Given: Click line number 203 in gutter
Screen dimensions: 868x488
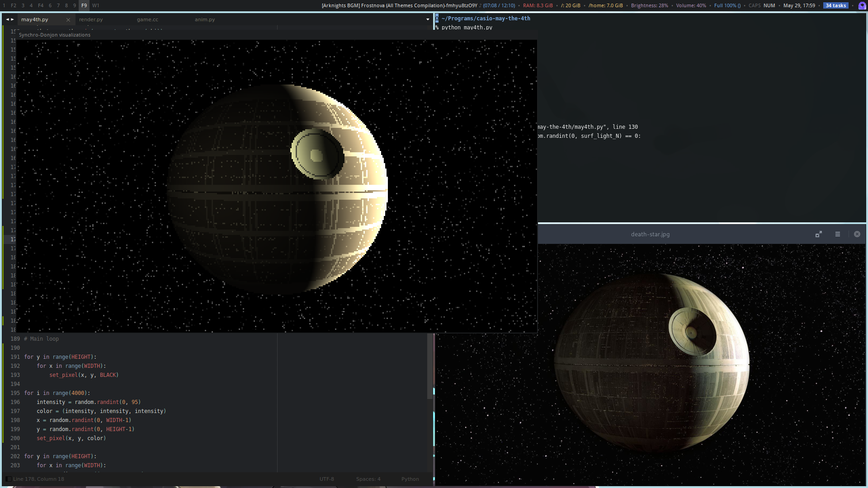Looking at the screenshot, I should pos(15,465).
